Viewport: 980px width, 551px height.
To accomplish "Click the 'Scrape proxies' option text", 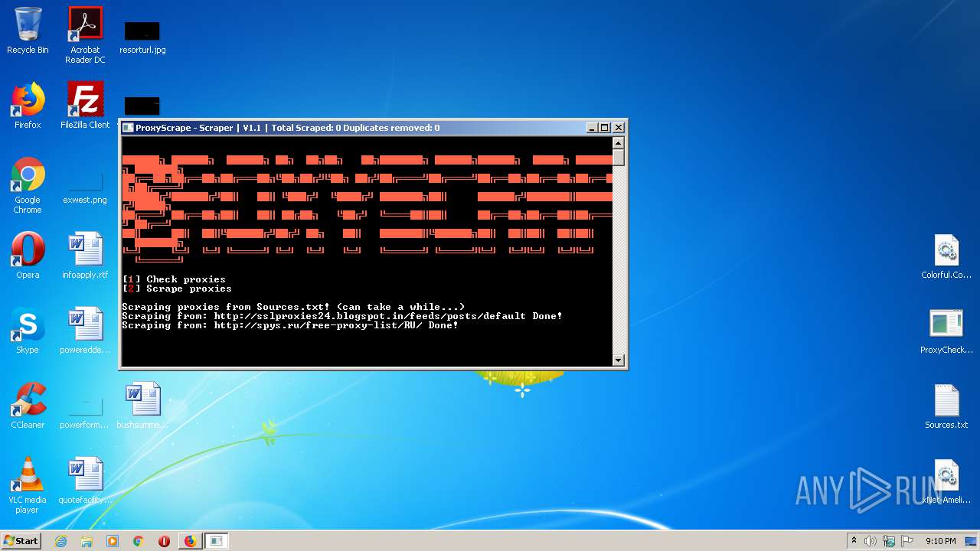I will coord(189,289).
